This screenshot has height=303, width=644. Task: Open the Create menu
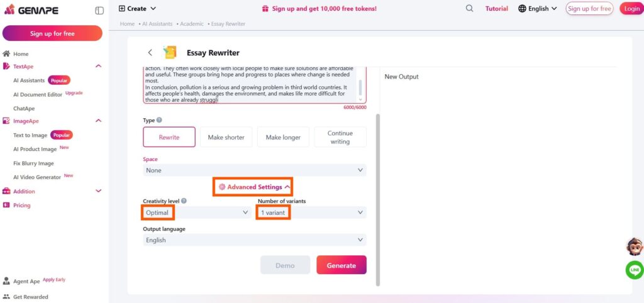tap(137, 8)
